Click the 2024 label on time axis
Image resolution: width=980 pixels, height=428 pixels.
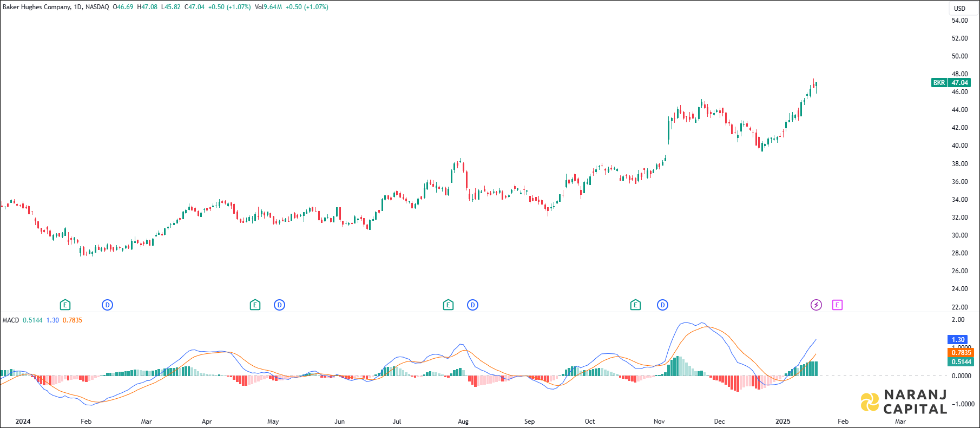(x=23, y=422)
